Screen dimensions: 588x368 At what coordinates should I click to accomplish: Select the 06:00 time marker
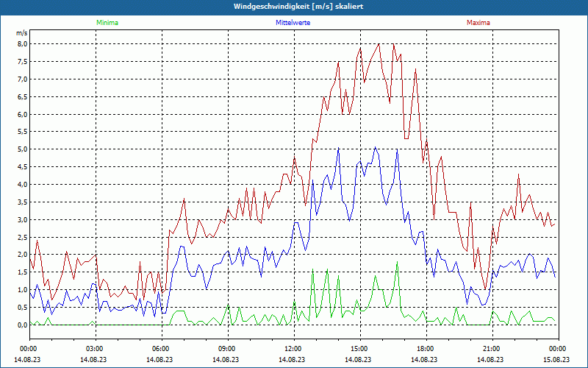pyautogui.click(x=161, y=348)
